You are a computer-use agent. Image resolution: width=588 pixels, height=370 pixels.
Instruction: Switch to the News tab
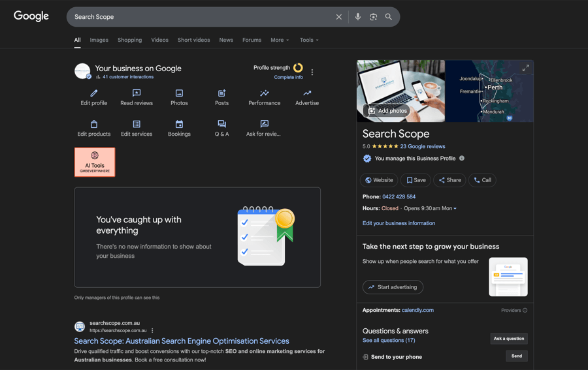[226, 40]
